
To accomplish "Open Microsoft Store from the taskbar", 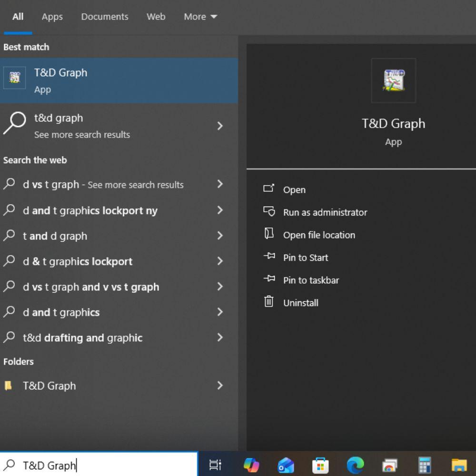I will tap(320, 465).
